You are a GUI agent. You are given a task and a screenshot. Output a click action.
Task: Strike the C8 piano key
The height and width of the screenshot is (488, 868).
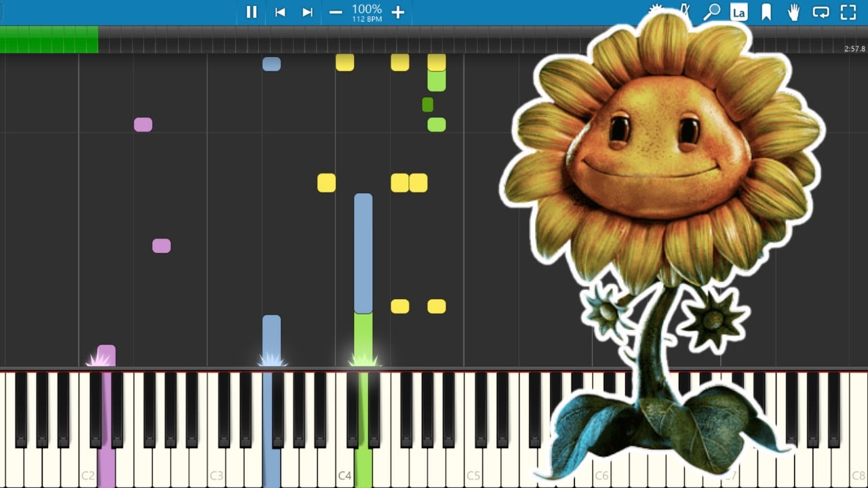tap(859, 468)
